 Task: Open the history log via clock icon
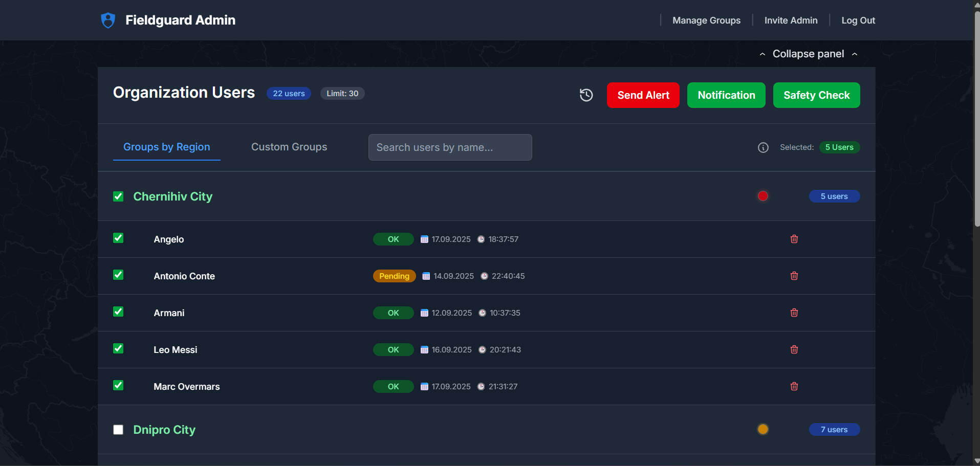(586, 95)
